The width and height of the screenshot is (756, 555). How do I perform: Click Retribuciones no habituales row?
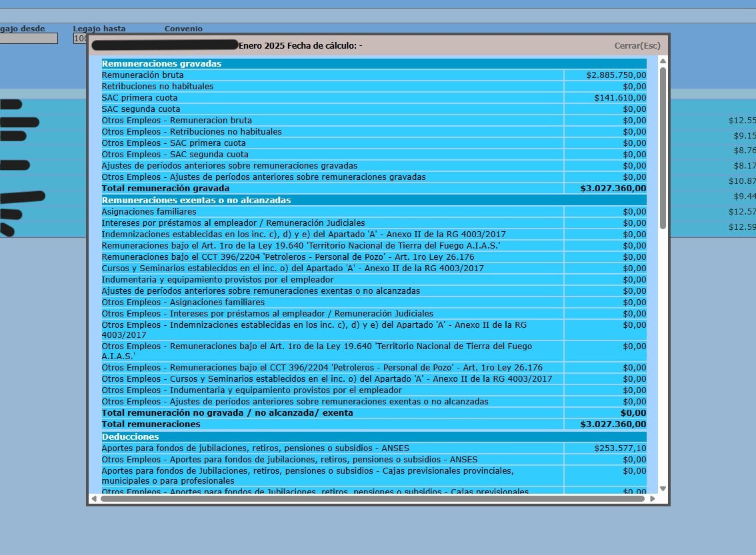click(x=373, y=86)
